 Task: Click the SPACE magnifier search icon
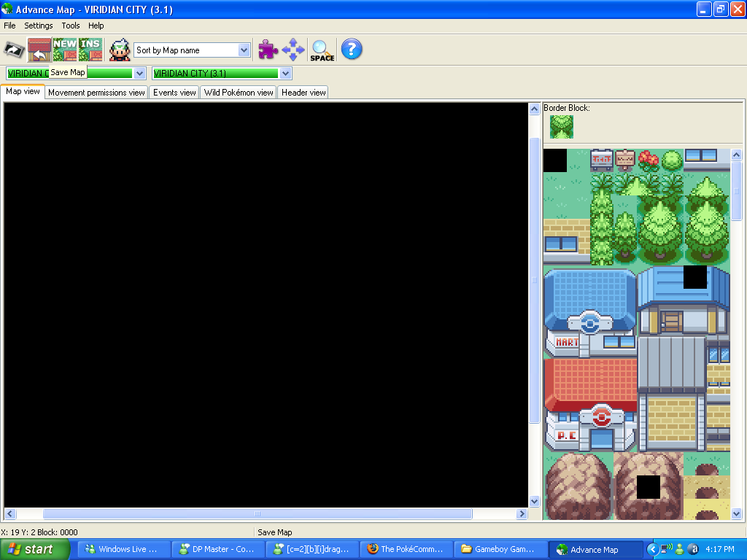point(322,50)
